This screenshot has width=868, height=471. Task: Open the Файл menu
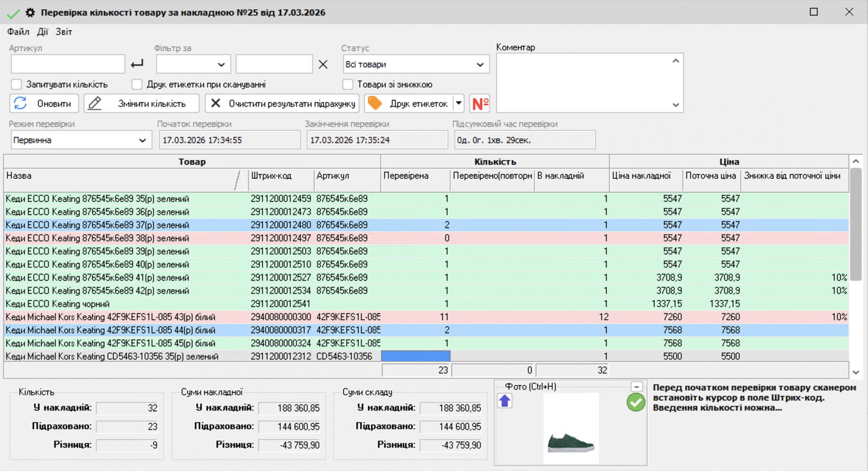tap(18, 31)
